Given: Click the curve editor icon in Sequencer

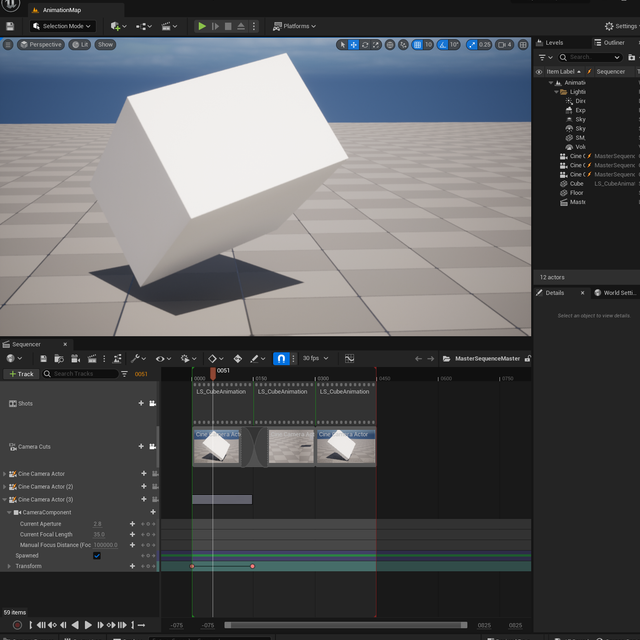Looking at the screenshot, I should click(x=350, y=358).
